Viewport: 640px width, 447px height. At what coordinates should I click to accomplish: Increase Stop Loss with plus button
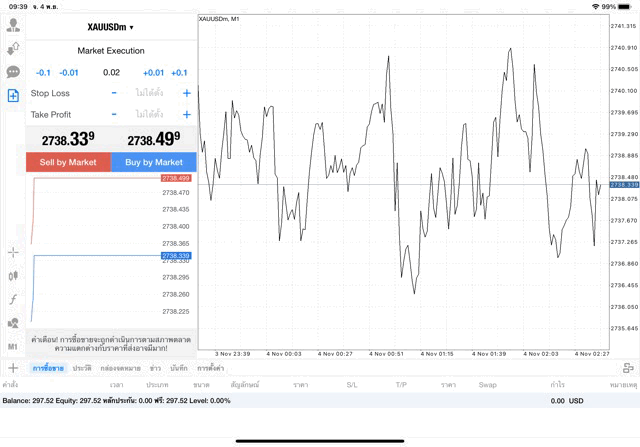tap(186, 93)
